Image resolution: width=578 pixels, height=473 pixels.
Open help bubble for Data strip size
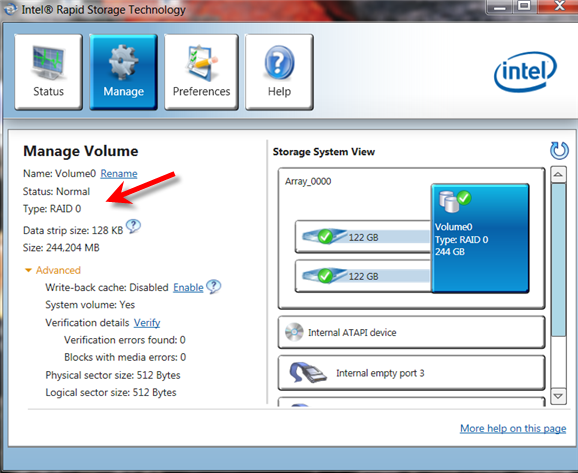click(x=133, y=226)
